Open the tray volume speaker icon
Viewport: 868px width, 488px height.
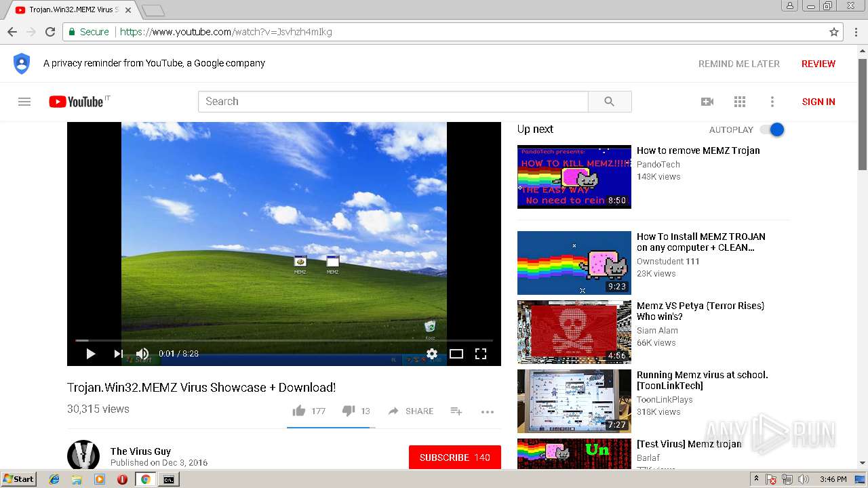click(x=803, y=479)
